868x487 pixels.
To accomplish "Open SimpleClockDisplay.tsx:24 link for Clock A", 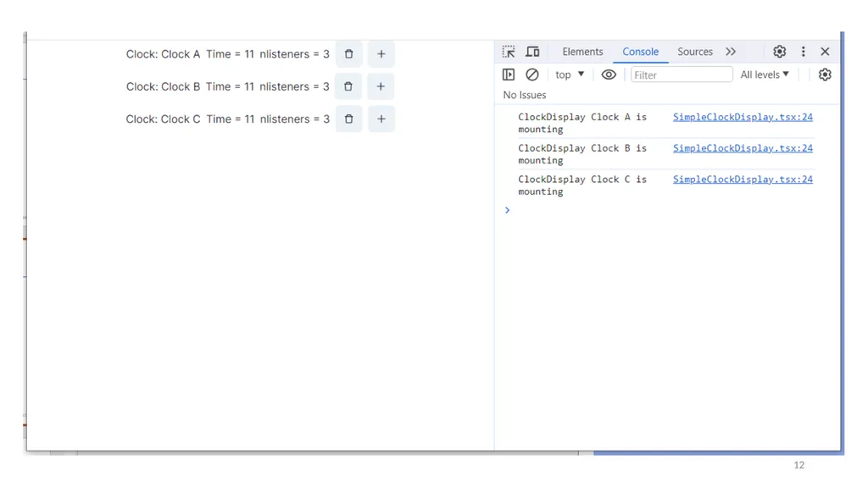I will click(x=743, y=117).
